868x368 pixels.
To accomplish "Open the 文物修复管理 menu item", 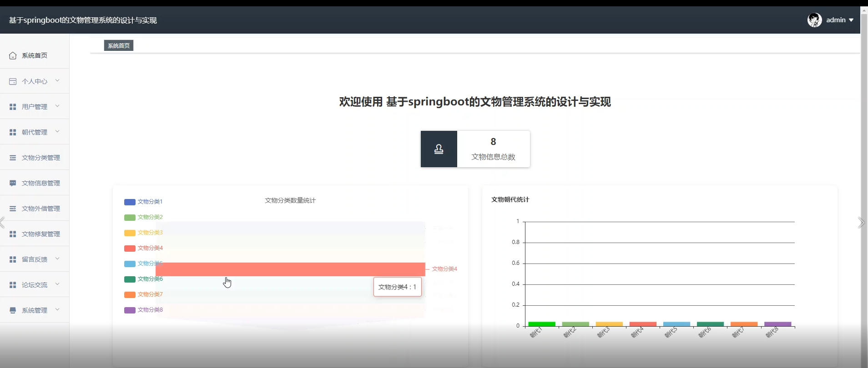I will [x=35, y=234].
